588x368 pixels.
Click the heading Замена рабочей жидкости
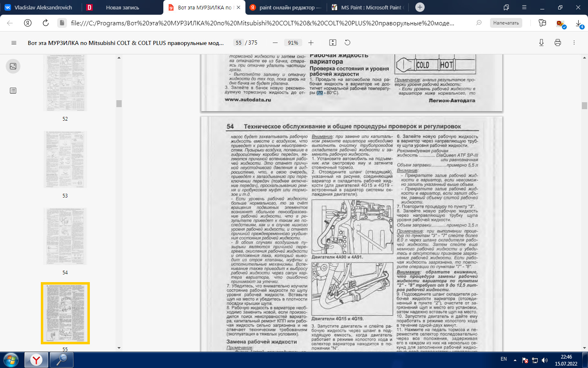(x=262, y=342)
